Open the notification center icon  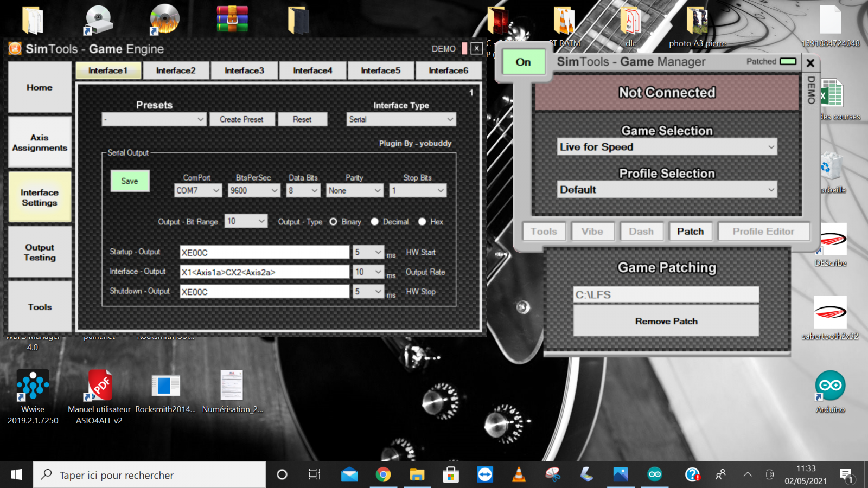pyautogui.click(x=847, y=476)
